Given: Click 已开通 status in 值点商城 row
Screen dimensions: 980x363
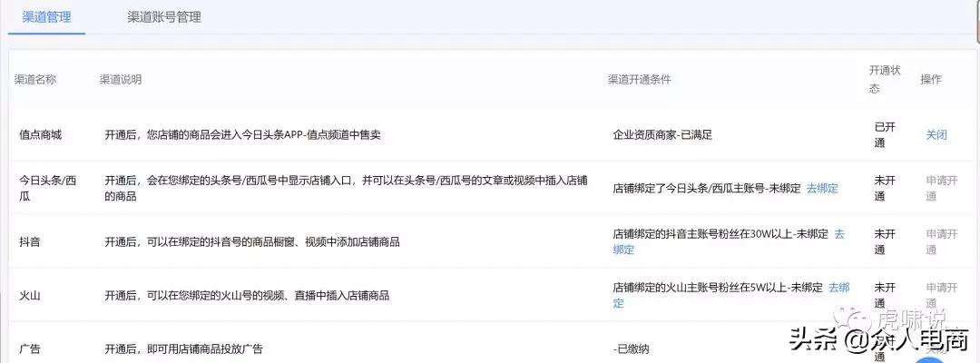Looking at the screenshot, I should click(885, 134).
